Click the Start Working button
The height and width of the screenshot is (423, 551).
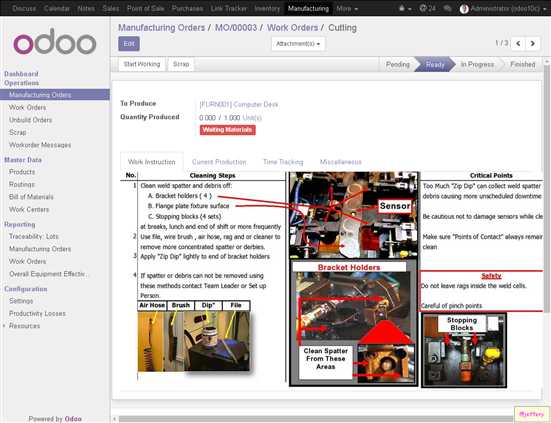[142, 64]
